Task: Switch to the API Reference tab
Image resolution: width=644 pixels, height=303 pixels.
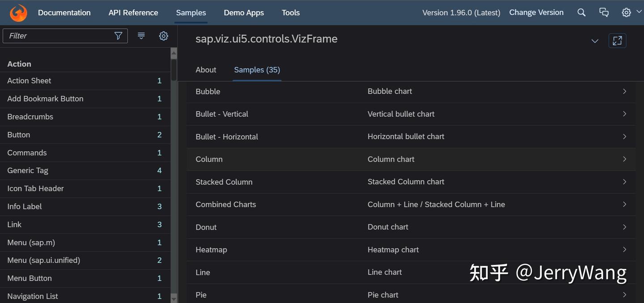Action: [133, 13]
